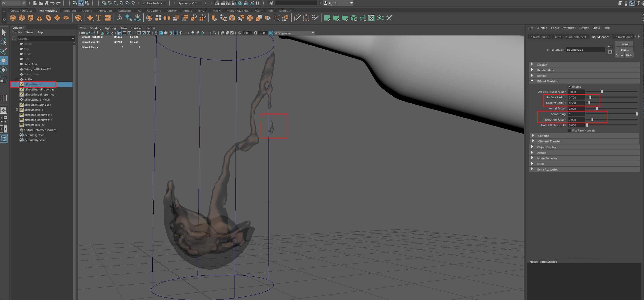The height and width of the screenshot is (300, 644).
Task: Click the Presets button
Action: click(624, 50)
